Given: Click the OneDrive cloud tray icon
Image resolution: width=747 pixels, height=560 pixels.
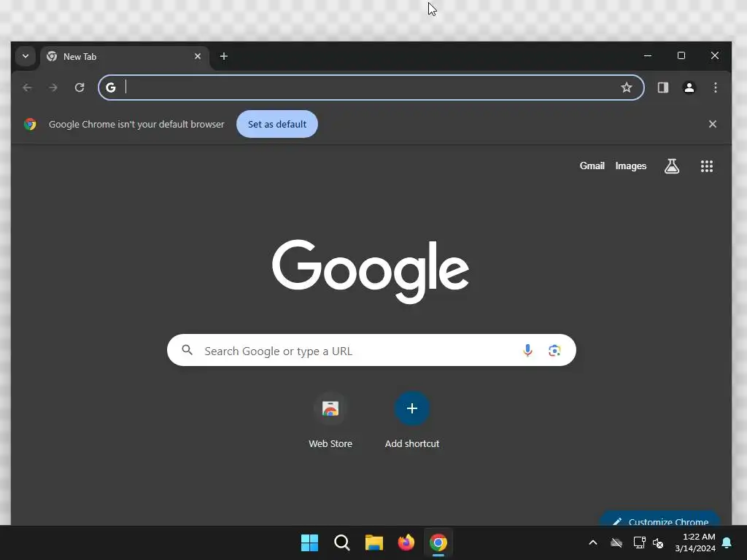Looking at the screenshot, I should click(616, 542).
